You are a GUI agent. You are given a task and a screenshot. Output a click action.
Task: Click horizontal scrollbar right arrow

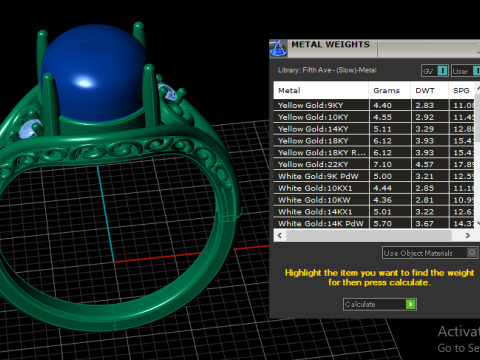click(x=468, y=235)
